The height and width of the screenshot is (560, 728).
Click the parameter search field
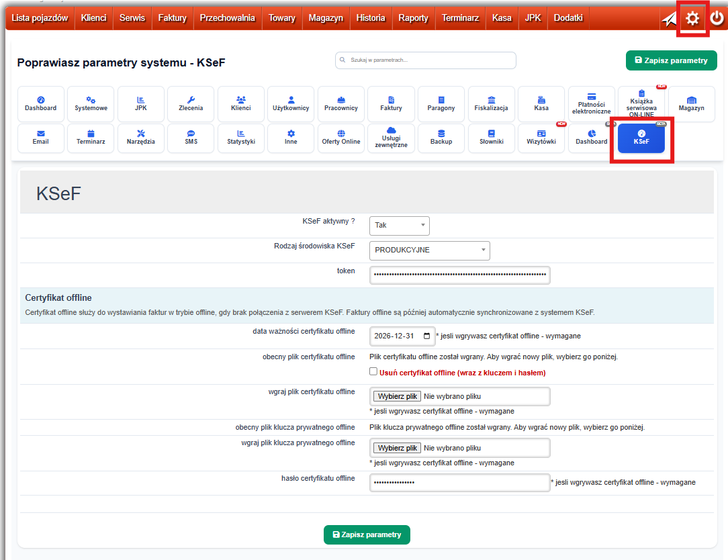(x=426, y=60)
